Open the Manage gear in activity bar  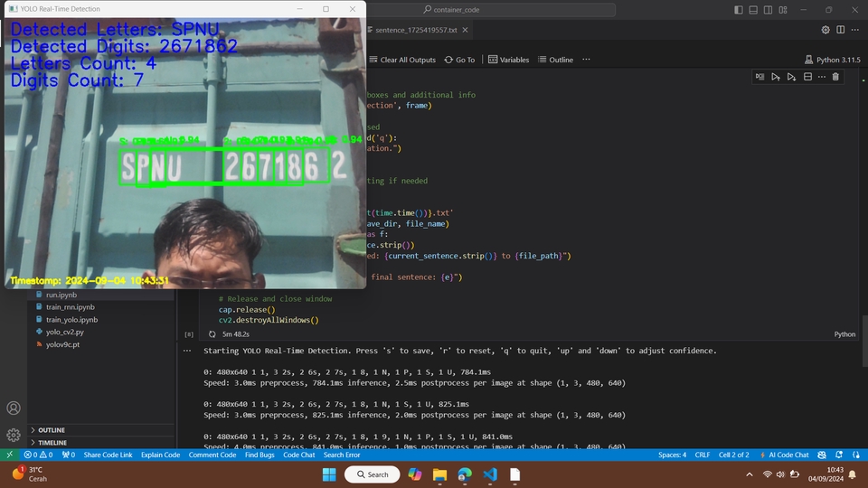(x=14, y=435)
